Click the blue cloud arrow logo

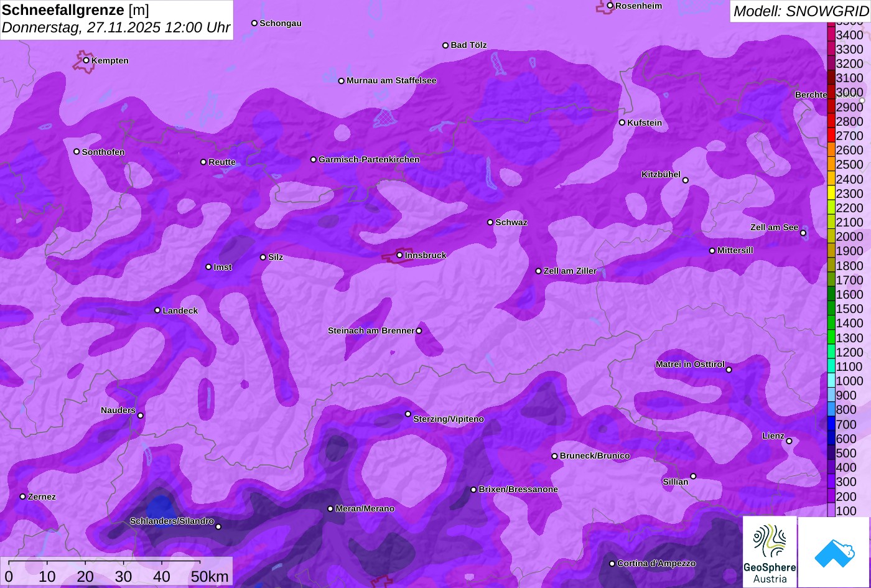click(834, 552)
